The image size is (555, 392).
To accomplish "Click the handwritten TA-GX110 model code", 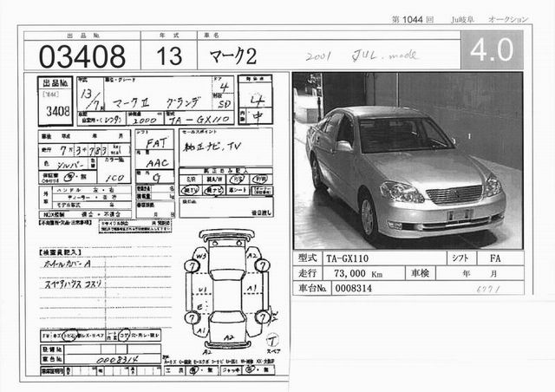I will tap(199, 120).
